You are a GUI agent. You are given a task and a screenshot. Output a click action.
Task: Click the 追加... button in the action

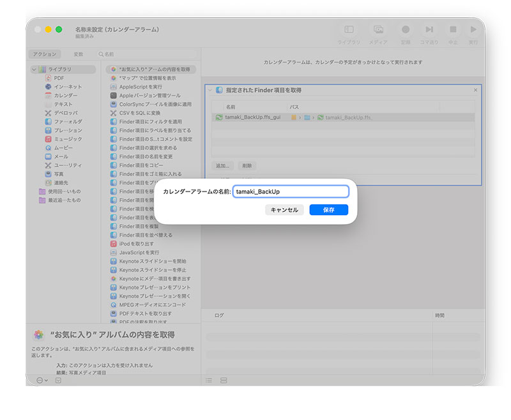tap(222, 165)
